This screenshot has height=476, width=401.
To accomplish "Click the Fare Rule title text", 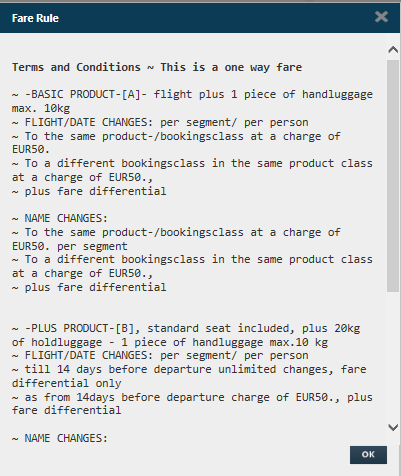I will pyautogui.click(x=35, y=18).
